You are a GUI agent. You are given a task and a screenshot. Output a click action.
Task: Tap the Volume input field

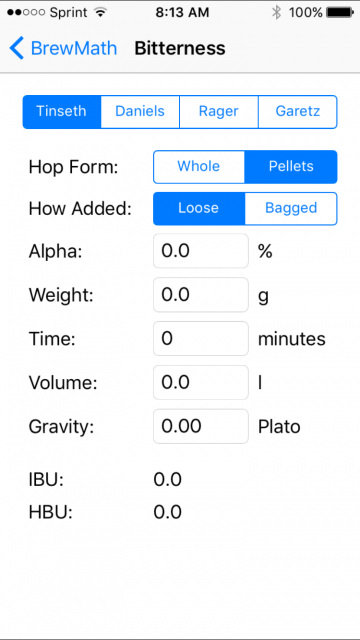(x=201, y=382)
